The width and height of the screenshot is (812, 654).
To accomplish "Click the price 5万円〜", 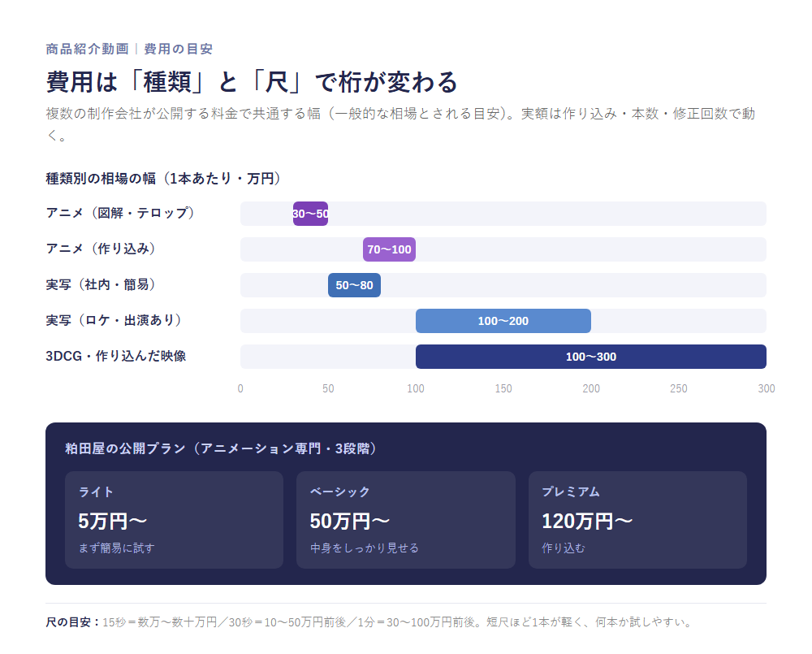I will click(x=112, y=522).
